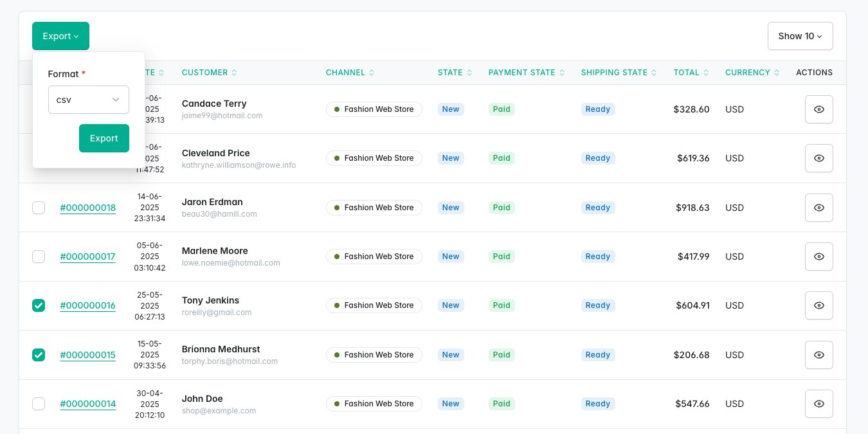Image resolution: width=868 pixels, height=434 pixels.
Task: Uncheck the checkbox for order #000000015
Action: coord(39,355)
